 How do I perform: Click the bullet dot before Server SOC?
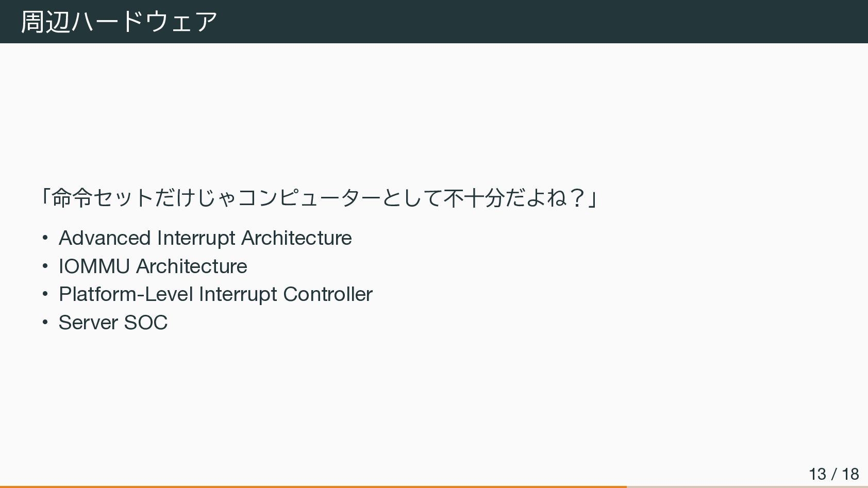pos(45,323)
